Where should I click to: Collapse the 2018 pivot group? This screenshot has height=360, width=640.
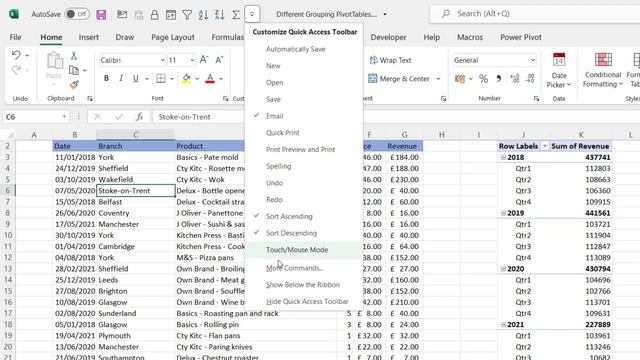(x=503, y=157)
